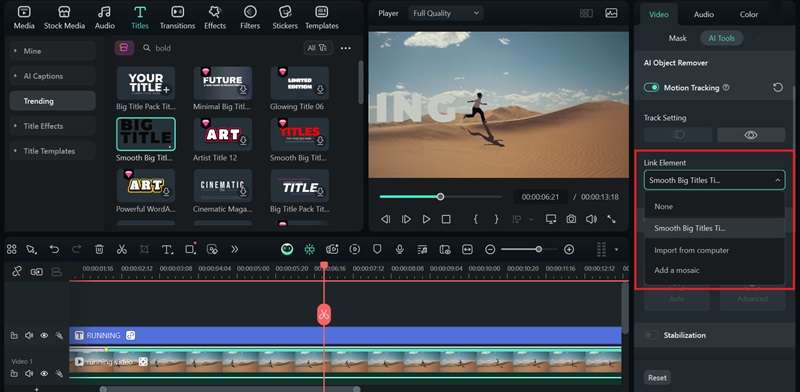Mute the RUNNING title track speaker icon

(29, 335)
